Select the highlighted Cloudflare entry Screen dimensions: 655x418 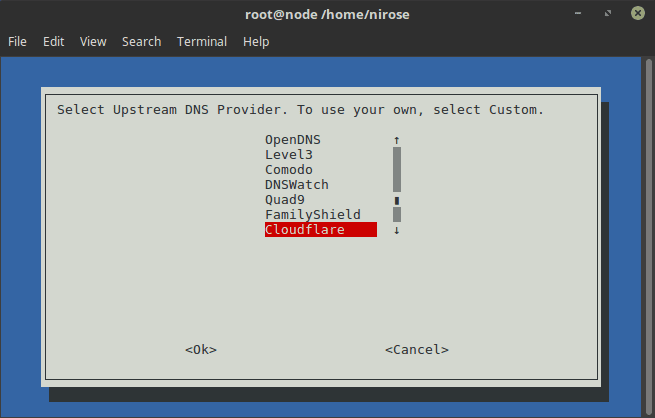tap(321, 230)
